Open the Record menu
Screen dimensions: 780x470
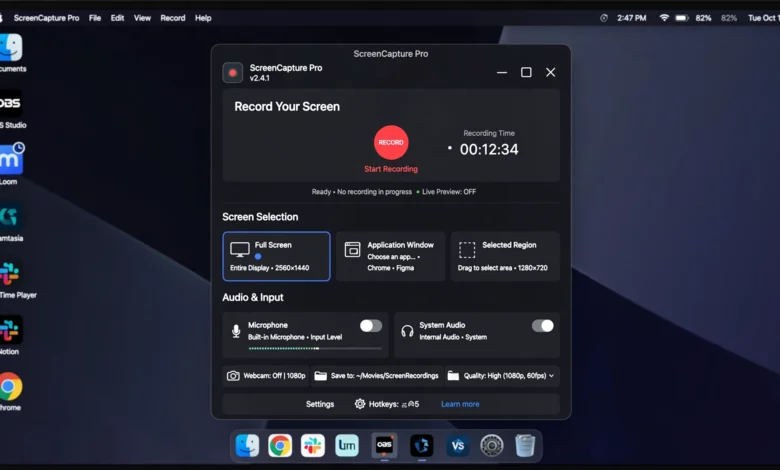[173, 18]
